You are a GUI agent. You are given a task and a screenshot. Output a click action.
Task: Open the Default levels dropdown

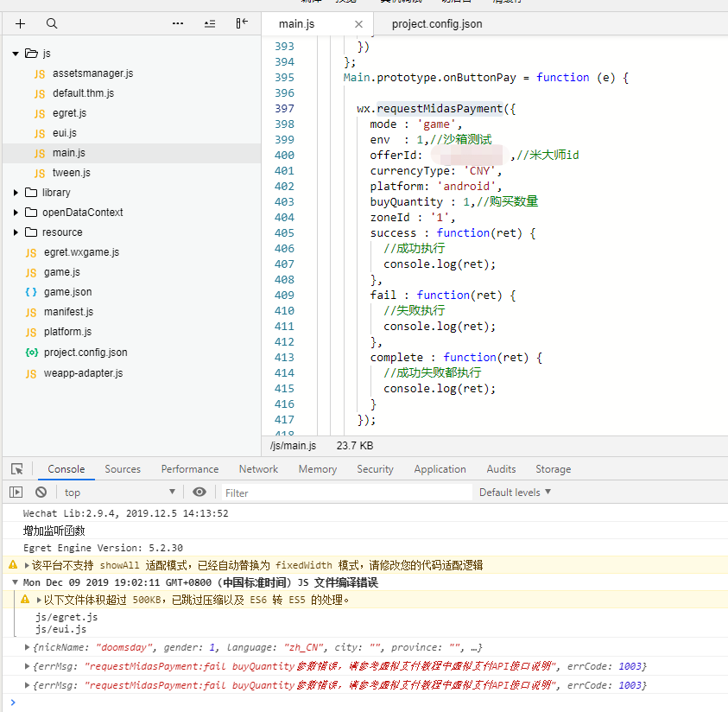click(515, 492)
